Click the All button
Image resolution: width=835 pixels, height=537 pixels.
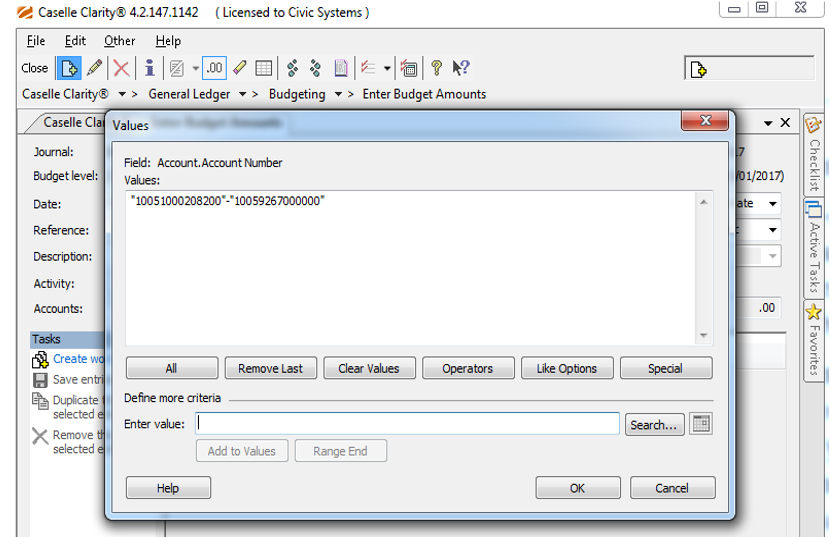coord(171,368)
